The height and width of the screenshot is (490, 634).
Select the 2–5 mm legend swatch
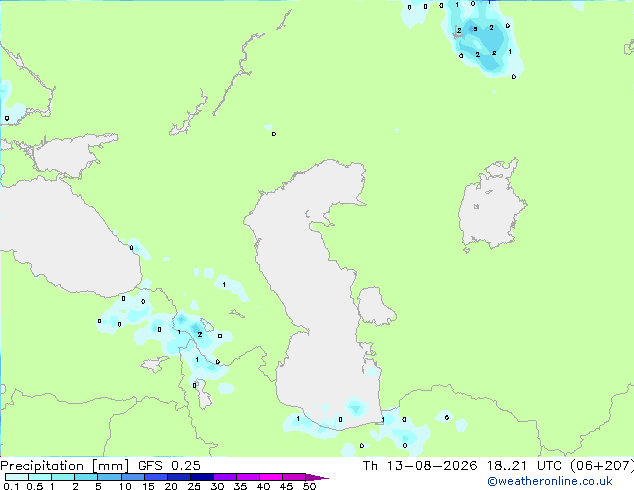[x=86, y=477]
